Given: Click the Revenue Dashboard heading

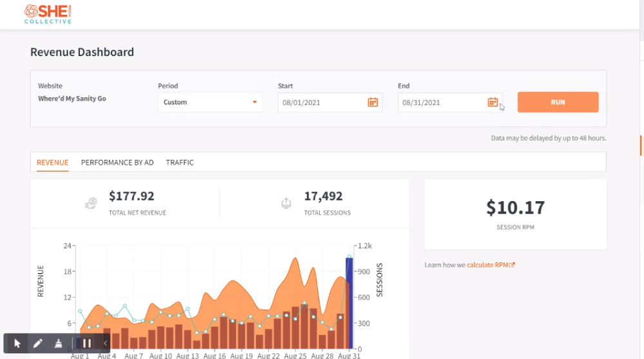Looking at the screenshot, I should pyautogui.click(x=82, y=52).
